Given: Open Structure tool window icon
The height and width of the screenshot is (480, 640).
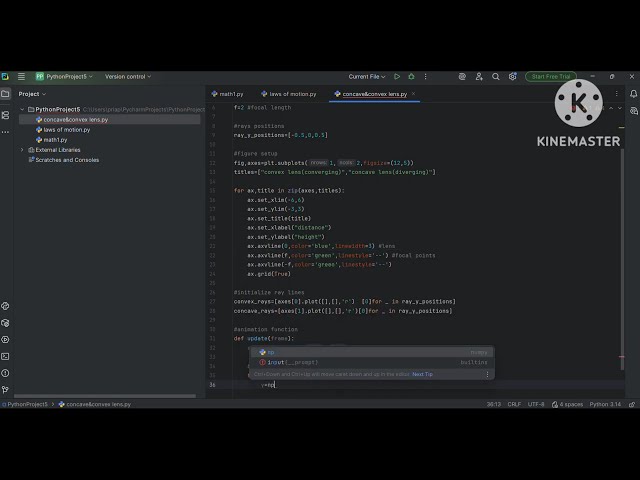Looking at the screenshot, I should point(5,115).
